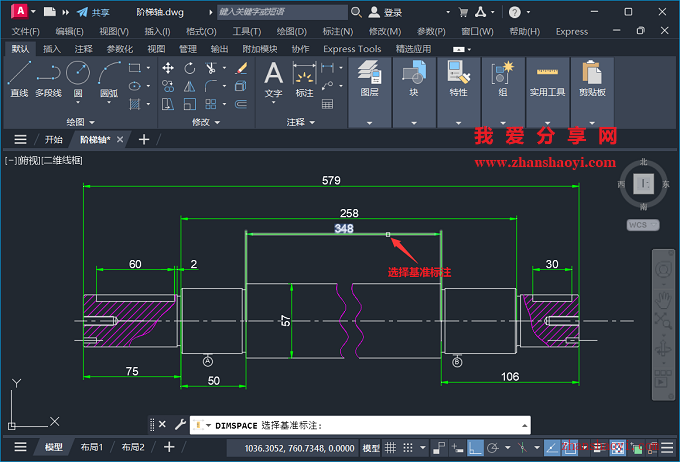Activate the Rectangular Array tool

click(x=211, y=104)
